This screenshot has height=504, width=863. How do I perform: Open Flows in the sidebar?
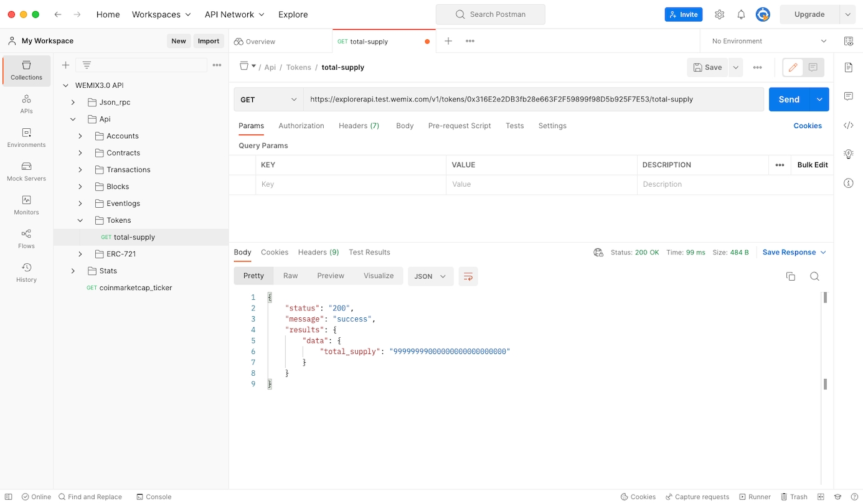pos(26,238)
